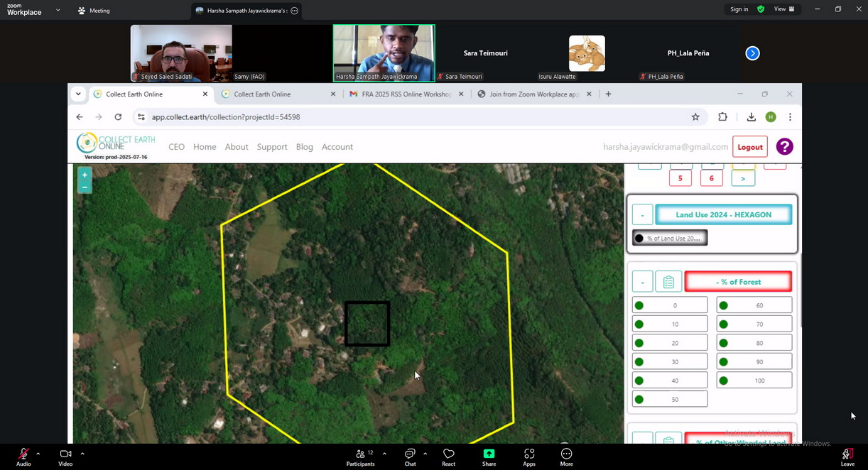Open Zoom Apps
Viewport: 868px width, 470px height.
529,457
